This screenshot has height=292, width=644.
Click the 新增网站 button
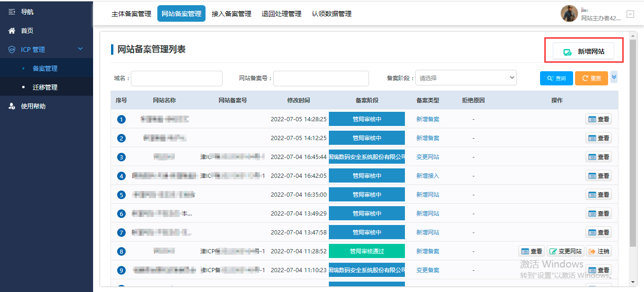click(x=584, y=51)
